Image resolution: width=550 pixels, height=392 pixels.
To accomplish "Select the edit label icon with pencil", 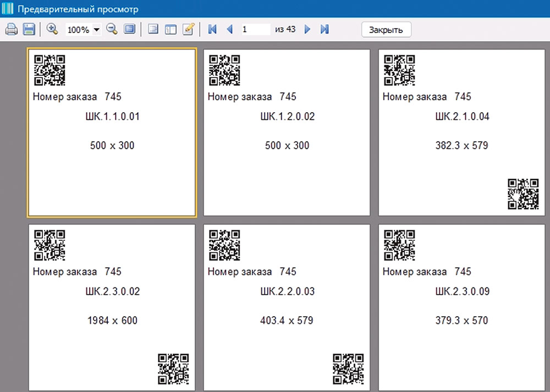I will point(188,29).
